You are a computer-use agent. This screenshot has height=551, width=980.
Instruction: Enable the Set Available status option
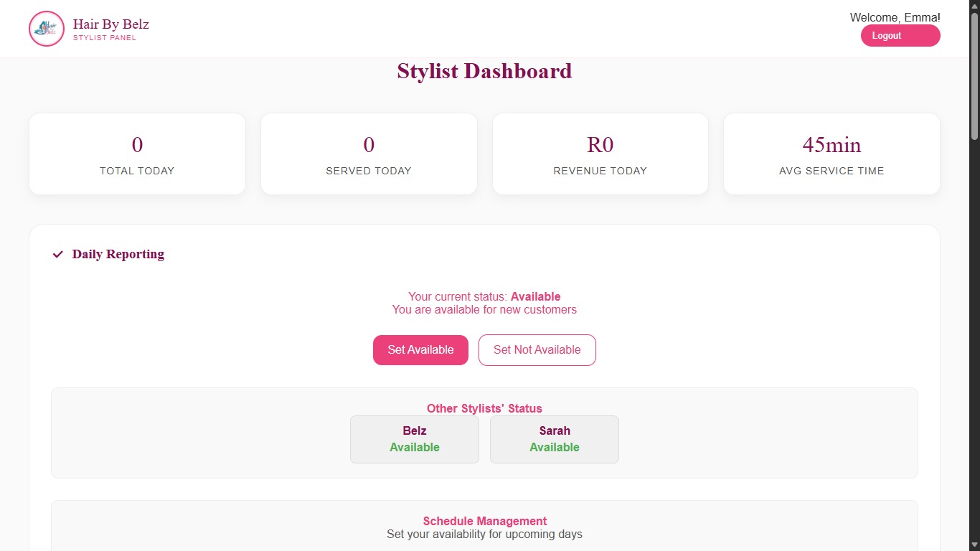420,349
